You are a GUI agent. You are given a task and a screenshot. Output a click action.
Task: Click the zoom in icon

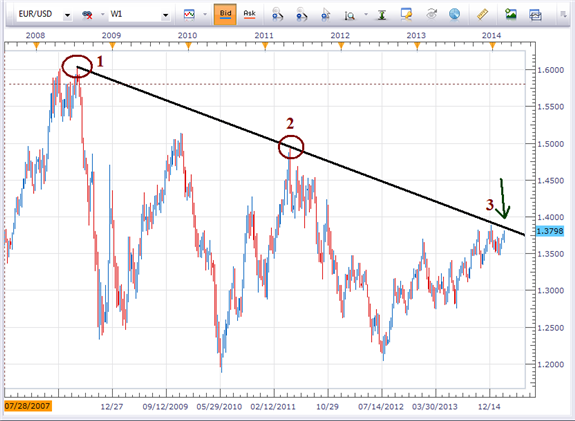click(278, 14)
